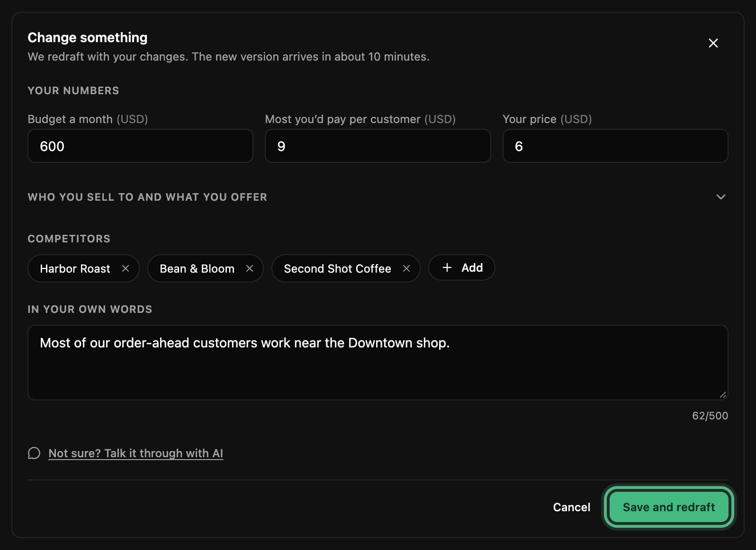
Task: Open Not sure? Talk it through with AI link
Action: (x=136, y=453)
